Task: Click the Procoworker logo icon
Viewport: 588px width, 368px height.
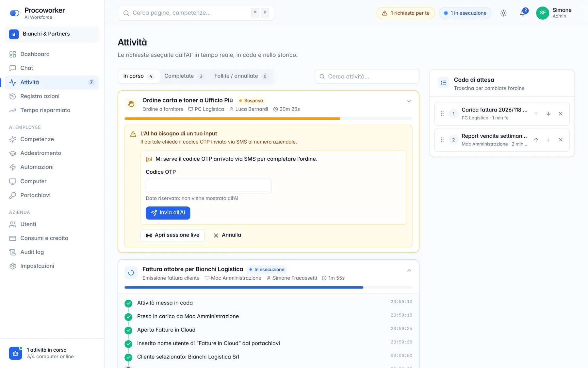Action: pyautogui.click(x=14, y=13)
